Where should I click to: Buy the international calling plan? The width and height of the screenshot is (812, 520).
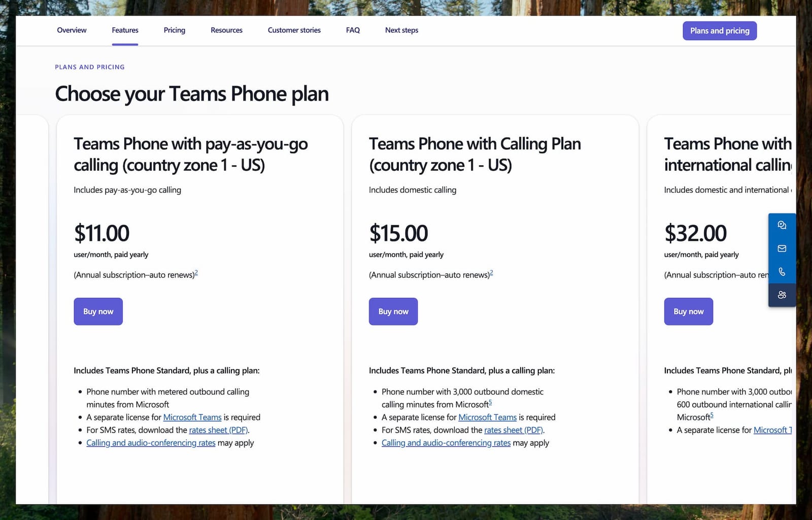pos(688,311)
